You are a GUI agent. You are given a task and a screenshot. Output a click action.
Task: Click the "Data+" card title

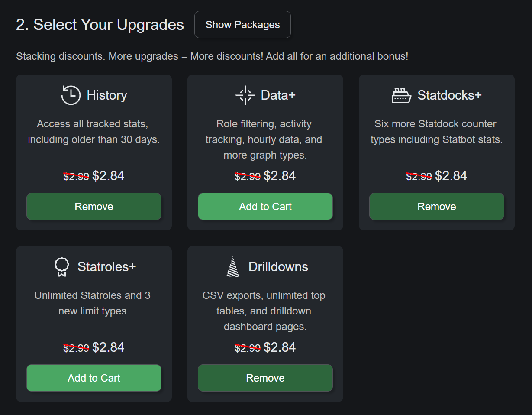278,95
